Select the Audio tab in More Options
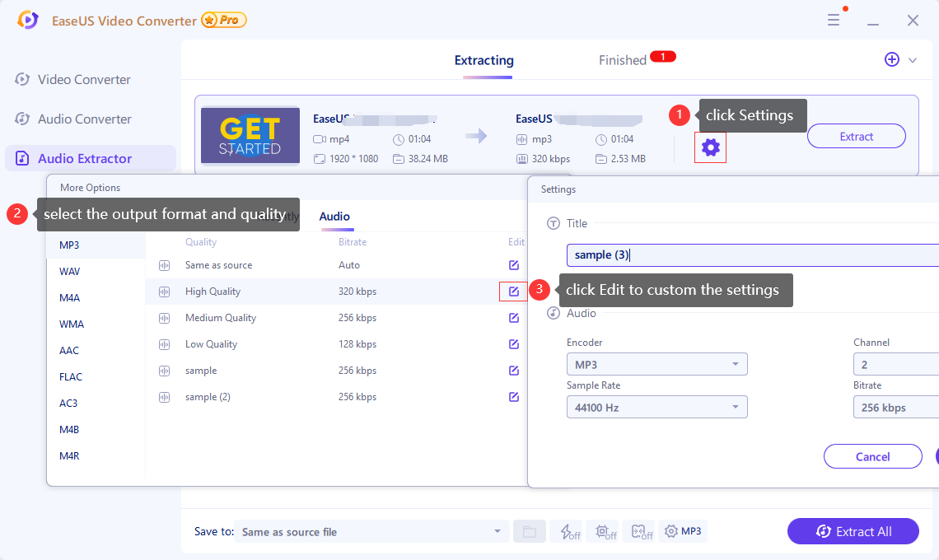 pyautogui.click(x=334, y=217)
